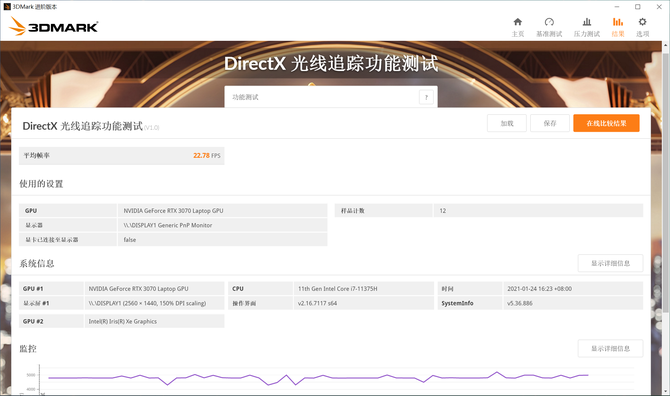Screen dimensions: 670x396
Task: Open the Home (主页) tab icon
Action: [x=517, y=22]
